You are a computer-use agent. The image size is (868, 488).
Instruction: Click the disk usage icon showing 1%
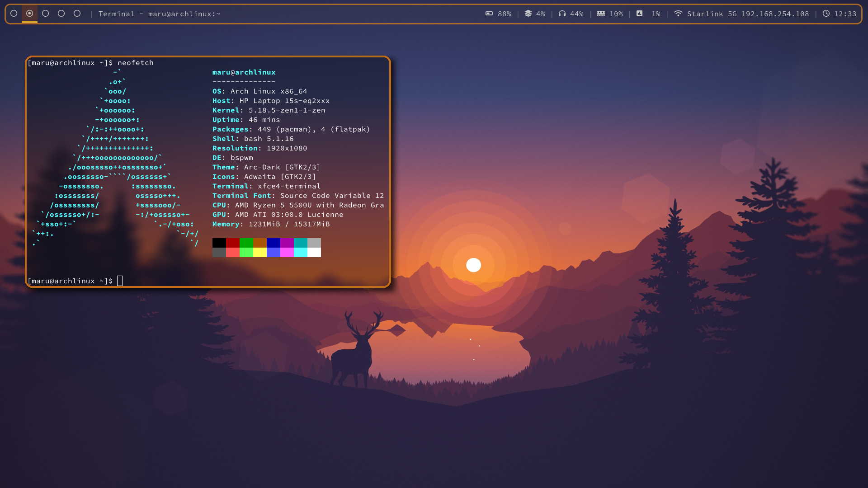pyautogui.click(x=640, y=14)
